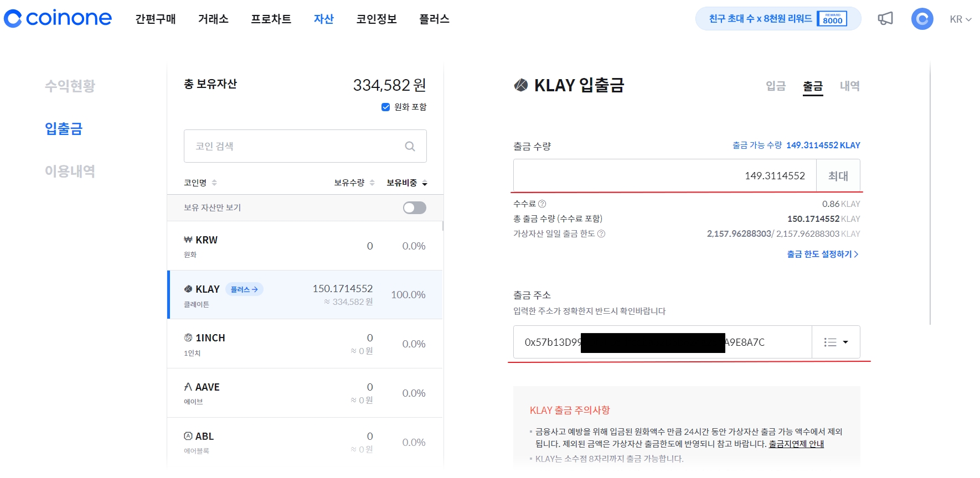The width and height of the screenshot is (980, 478).
Task: Click the 플러스 badge next to KLAY
Action: click(x=244, y=289)
